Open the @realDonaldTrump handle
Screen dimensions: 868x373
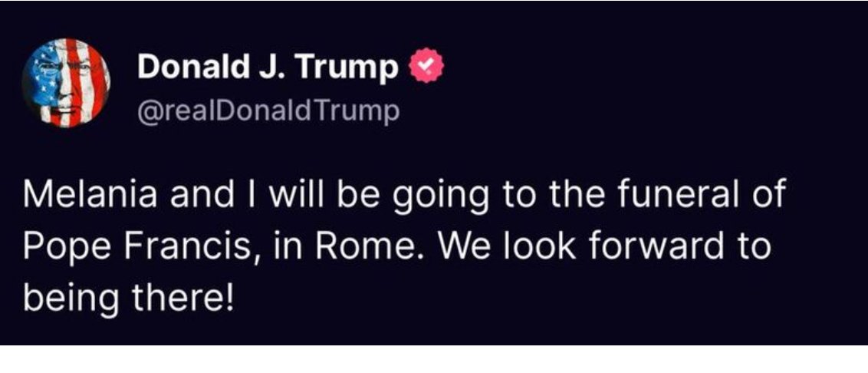[x=268, y=111]
